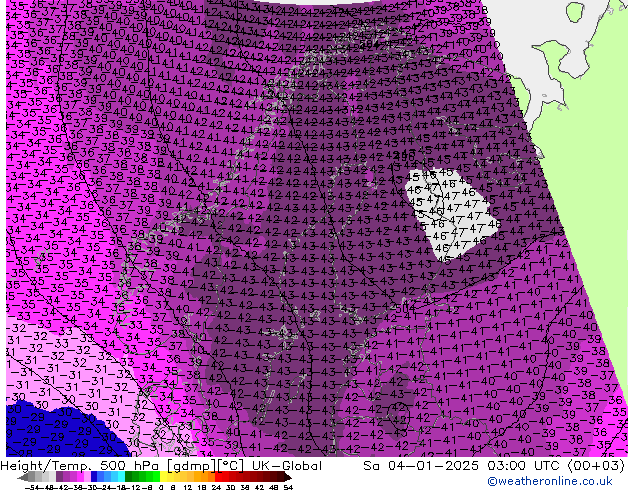
Task: Click the dark maroon right arrow end of the color scale
Action: click(287, 477)
